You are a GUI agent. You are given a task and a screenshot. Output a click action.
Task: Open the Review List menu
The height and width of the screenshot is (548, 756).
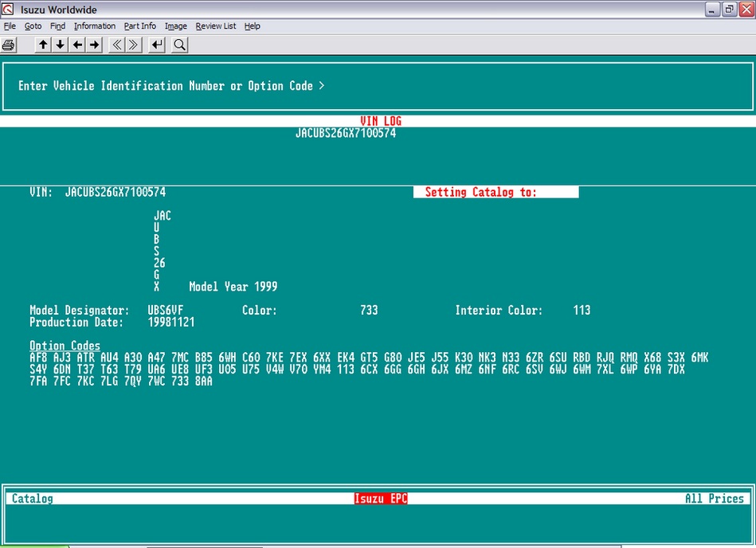click(x=216, y=26)
